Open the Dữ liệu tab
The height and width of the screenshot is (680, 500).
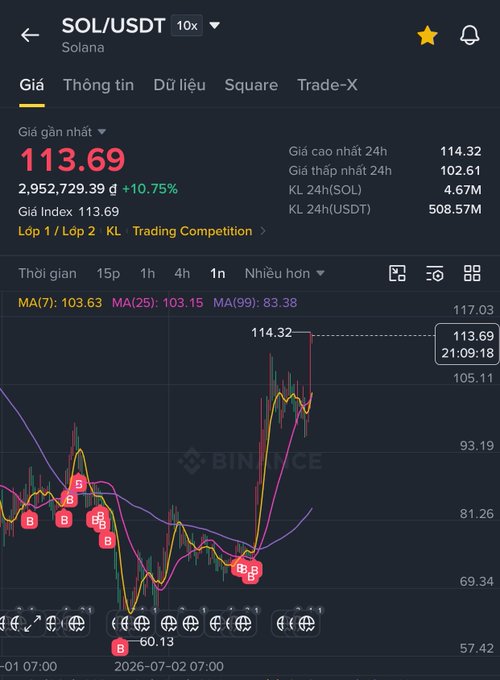(x=180, y=85)
